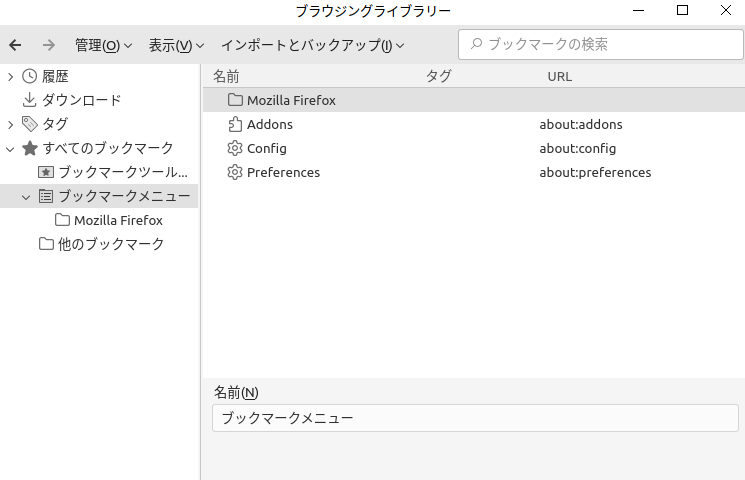Expand the タグ tree node

(x=10, y=124)
